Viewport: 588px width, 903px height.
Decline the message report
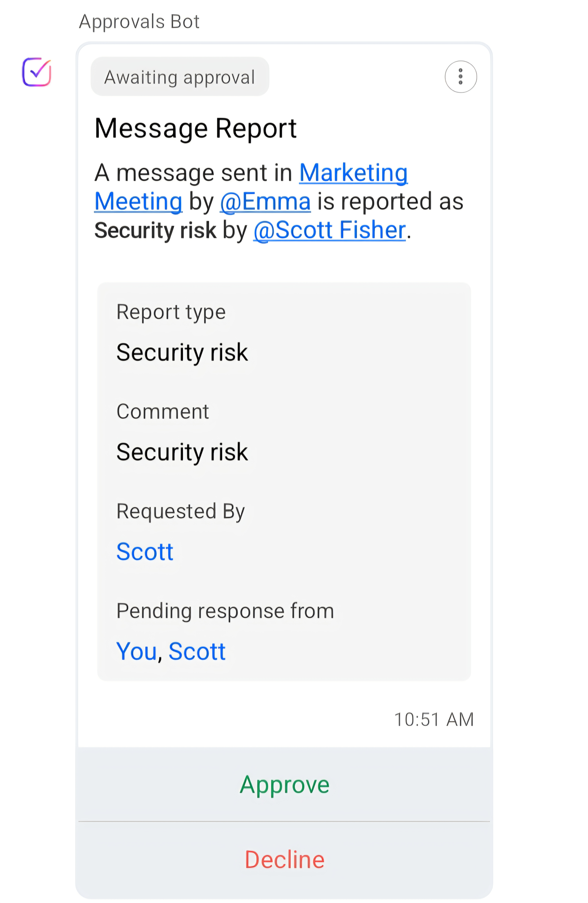(x=284, y=859)
